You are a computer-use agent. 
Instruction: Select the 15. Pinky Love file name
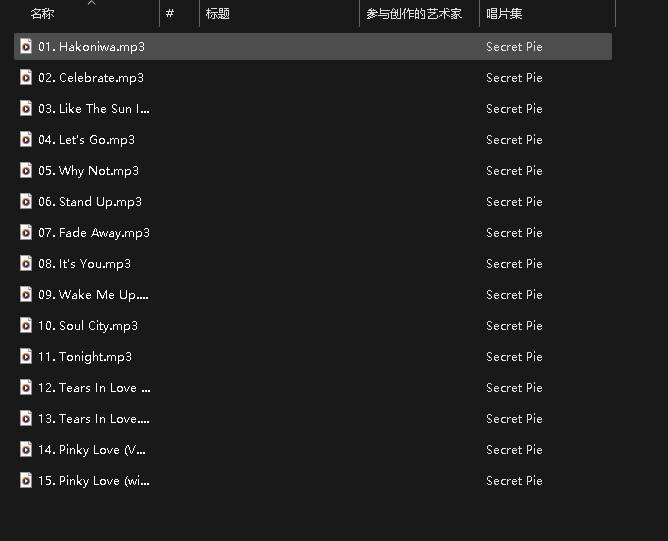point(104,480)
